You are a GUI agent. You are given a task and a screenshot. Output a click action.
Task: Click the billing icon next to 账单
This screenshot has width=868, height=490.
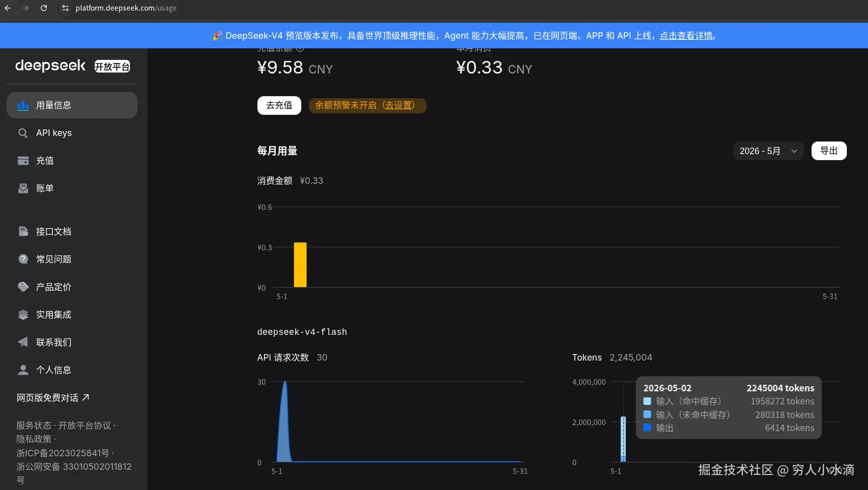click(x=23, y=188)
